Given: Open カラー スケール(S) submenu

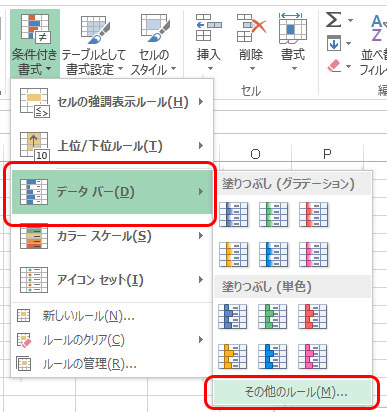Looking at the screenshot, I should [112, 236].
